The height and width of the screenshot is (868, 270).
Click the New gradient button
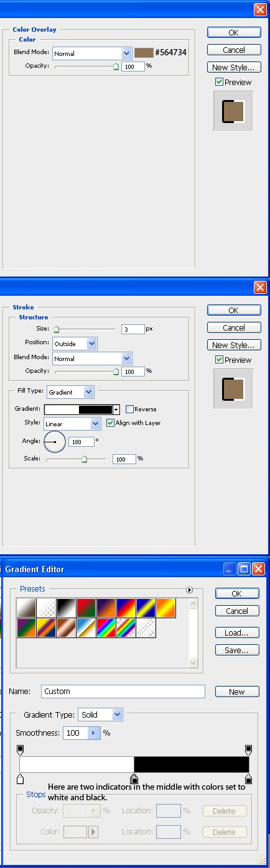[237, 692]
